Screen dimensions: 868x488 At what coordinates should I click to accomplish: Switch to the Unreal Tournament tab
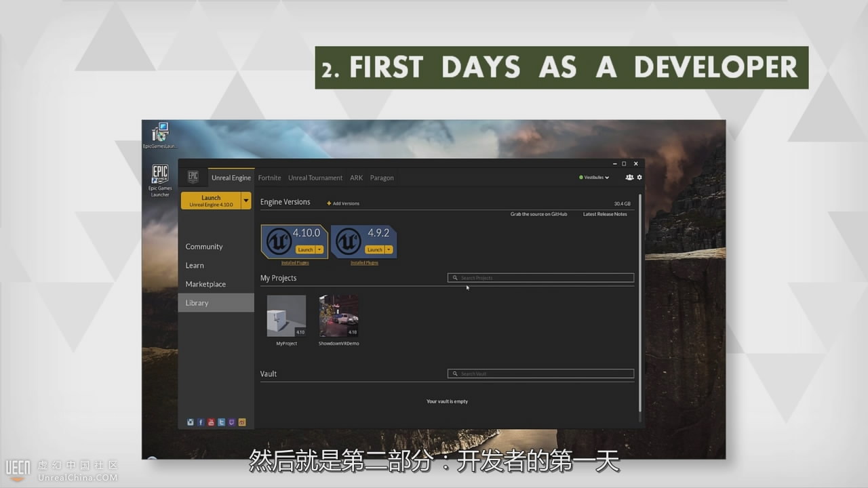point(315,178)
